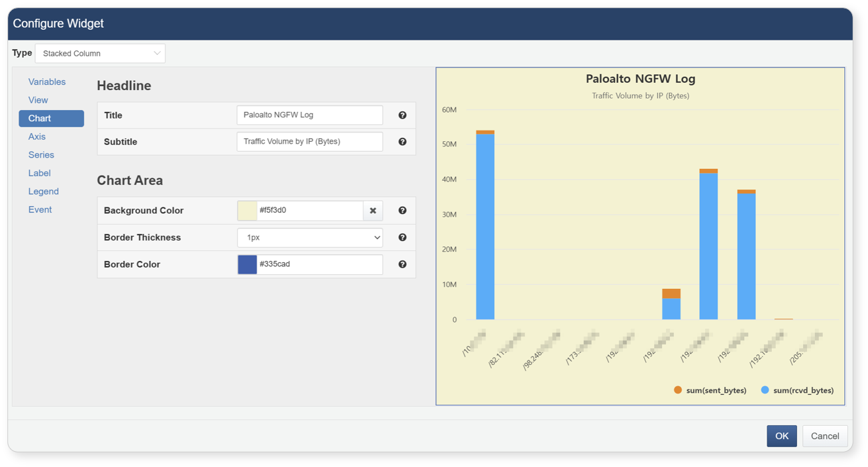This screenshot has width=868, height=467.
Task: Click the 'Border Thickness' label
Action: [142, 237]
